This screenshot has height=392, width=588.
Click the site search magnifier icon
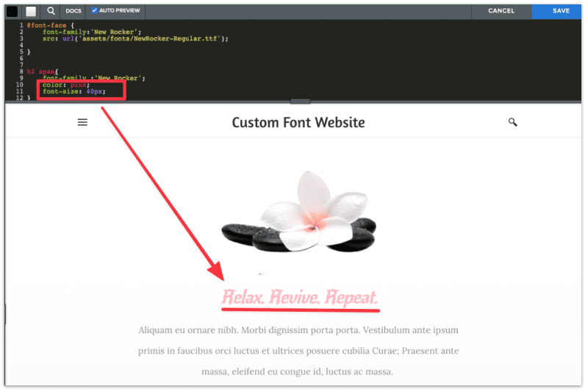pos(512,122)
